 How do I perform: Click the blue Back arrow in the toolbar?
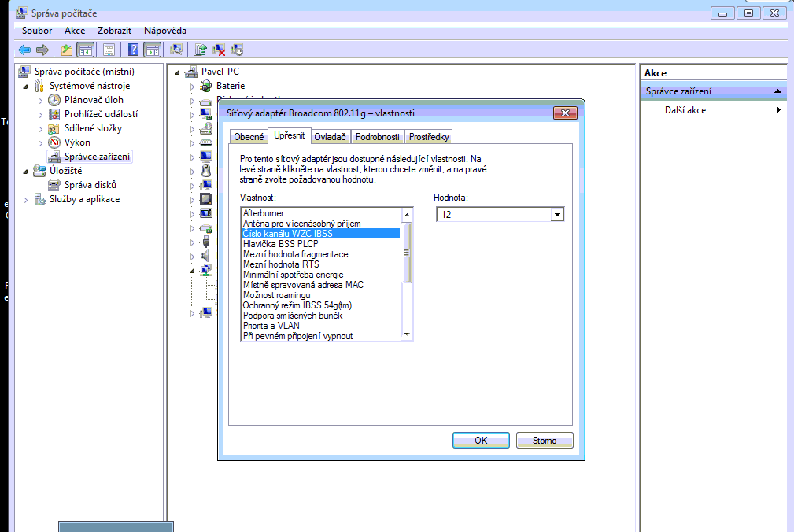click(x=24, y=50)
